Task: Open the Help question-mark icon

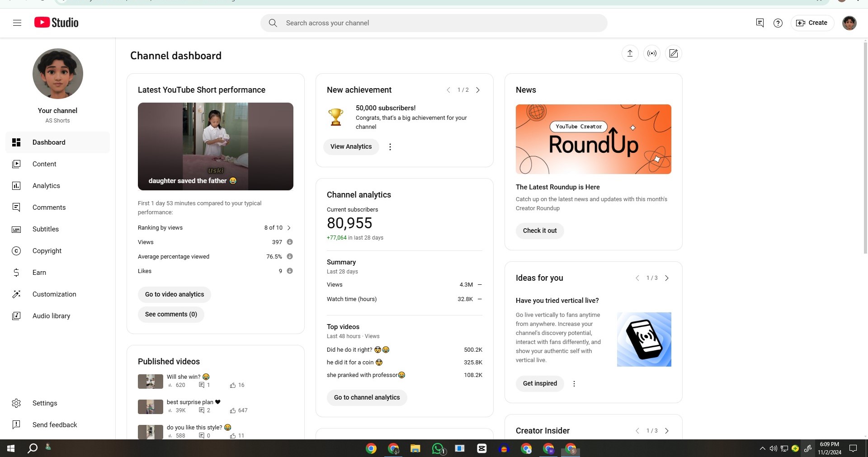Action: pyautogui.click(x=778, y=23)
